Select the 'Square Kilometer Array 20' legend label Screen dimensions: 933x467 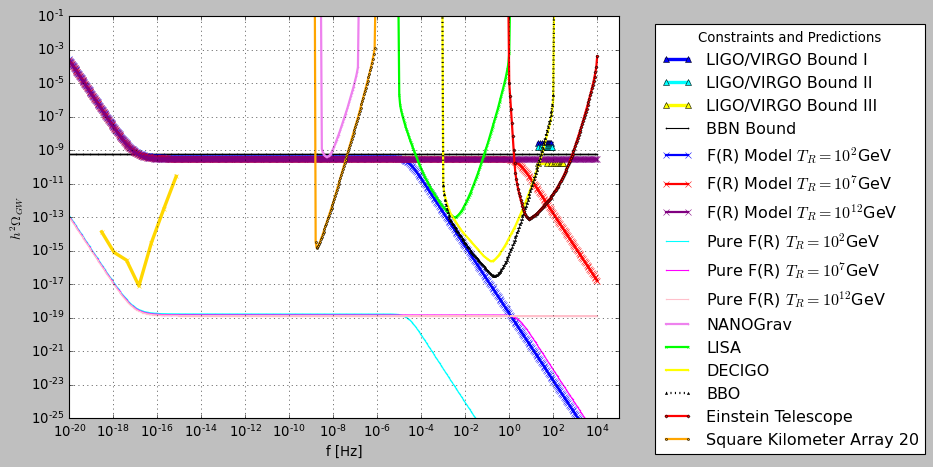click(x=812, y=440)
